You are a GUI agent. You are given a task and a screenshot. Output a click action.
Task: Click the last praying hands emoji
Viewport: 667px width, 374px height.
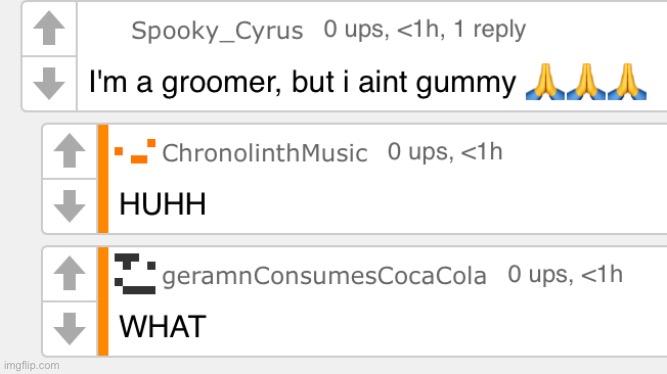point(627,82)
